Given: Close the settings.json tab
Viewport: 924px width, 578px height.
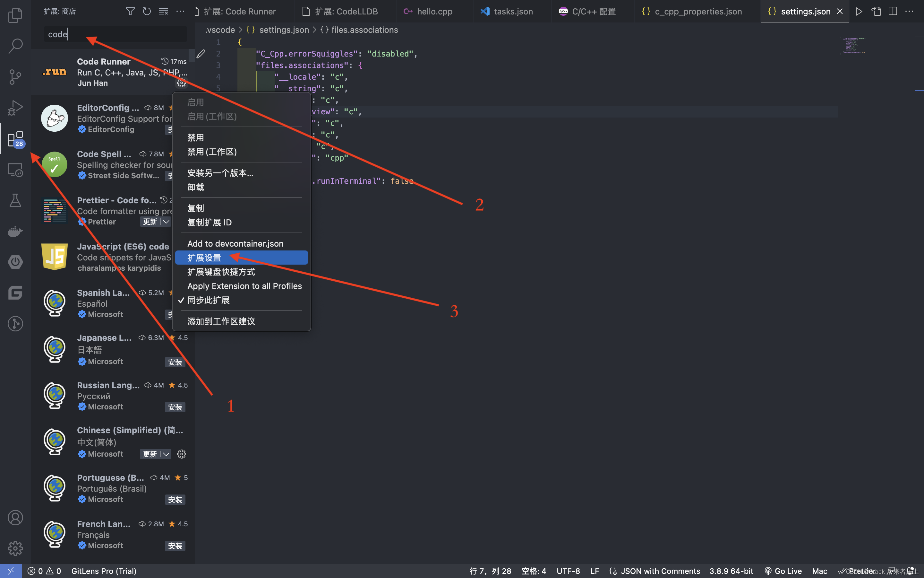Looking at the screenshot, I should pos(840,12).
